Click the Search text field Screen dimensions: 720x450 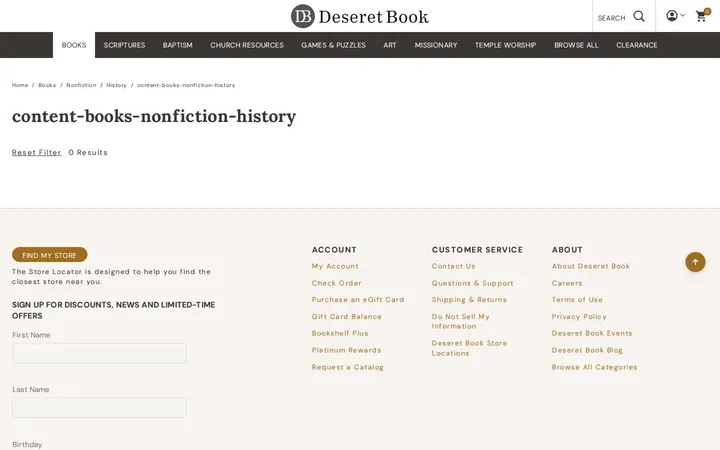pos(612,18)
